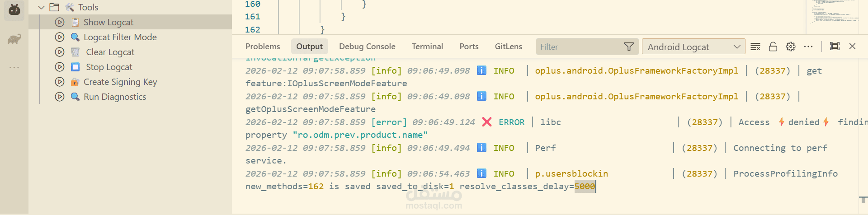Open output panel settings gear
Image resolution: width=868 pixels, height=215 pixels.
(x=791, y=47)
